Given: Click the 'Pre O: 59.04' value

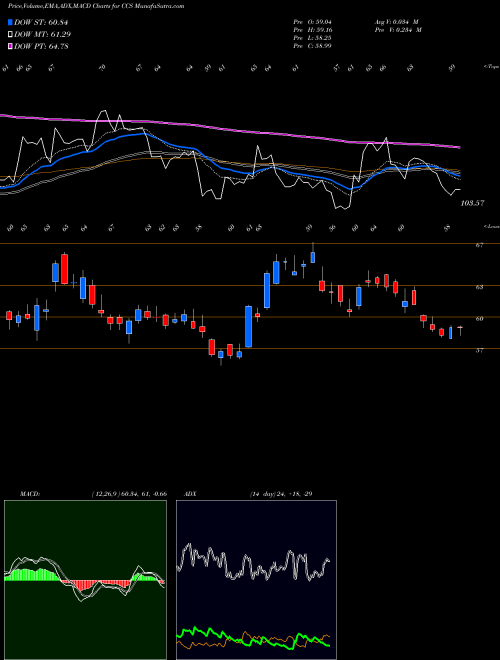Looking at the screenshot, I should pos(313,22).
